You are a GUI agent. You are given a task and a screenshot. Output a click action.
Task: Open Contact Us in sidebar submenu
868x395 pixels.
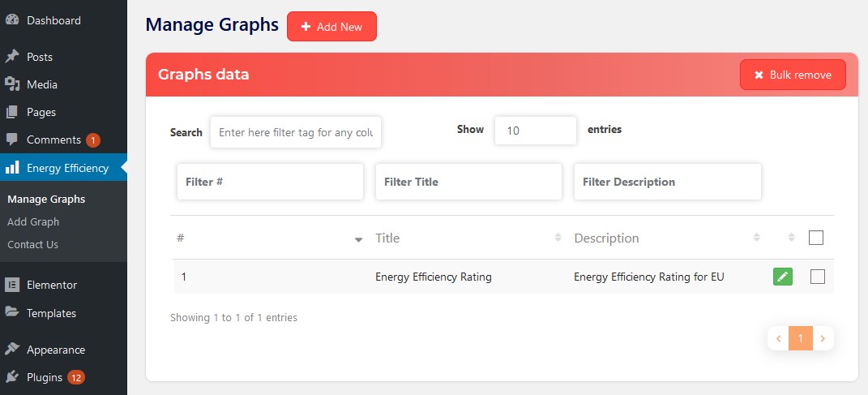(32, 244)
